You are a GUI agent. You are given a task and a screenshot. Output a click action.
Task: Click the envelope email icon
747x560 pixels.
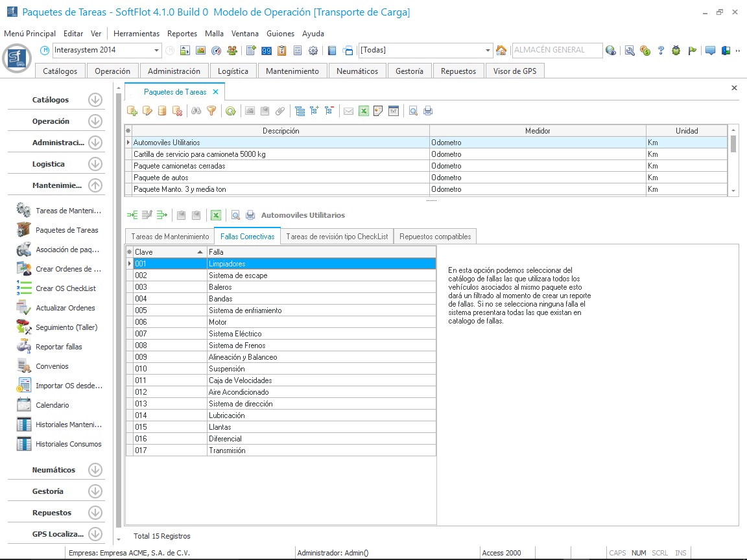click(x=348, y=111)
